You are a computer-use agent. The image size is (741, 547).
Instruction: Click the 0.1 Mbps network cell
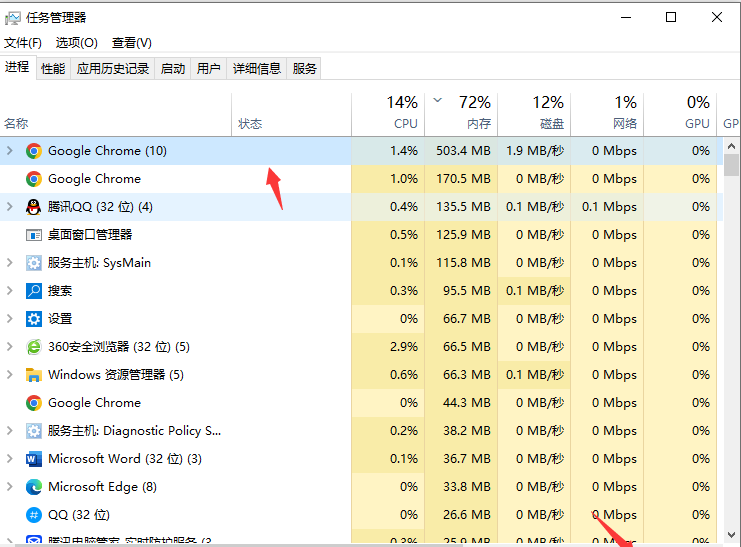click(x=607, y=207)
